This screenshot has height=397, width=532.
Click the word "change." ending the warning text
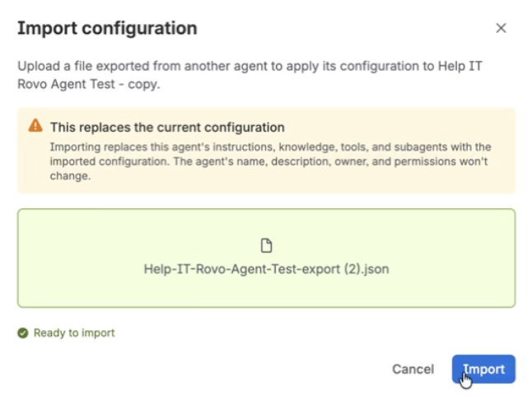[70, 175]
